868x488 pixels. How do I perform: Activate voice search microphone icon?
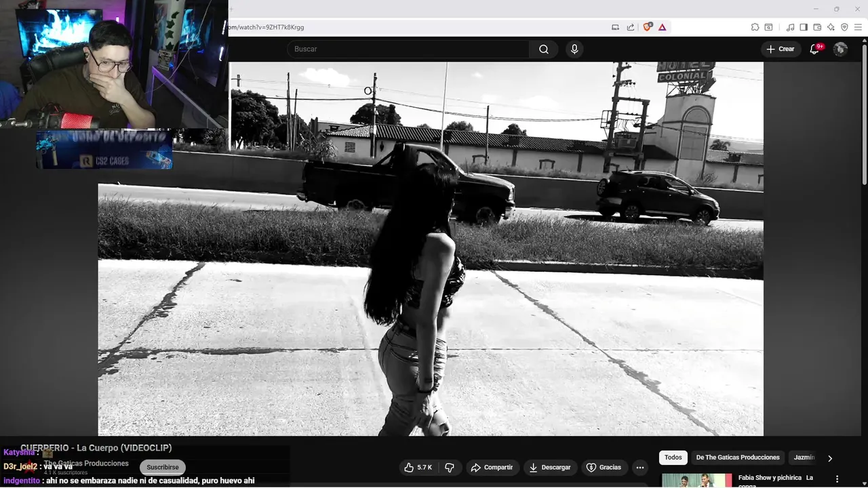[574, 49]
